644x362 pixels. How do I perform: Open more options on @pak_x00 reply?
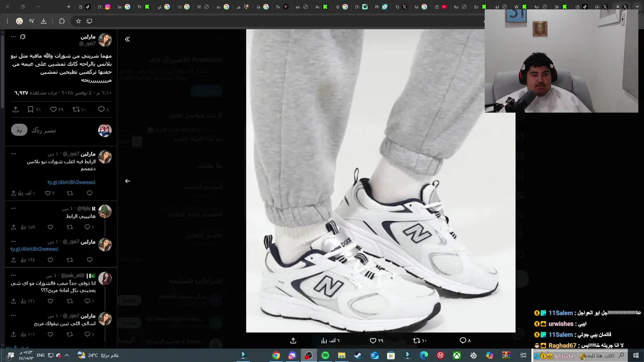tap(14, 275)
